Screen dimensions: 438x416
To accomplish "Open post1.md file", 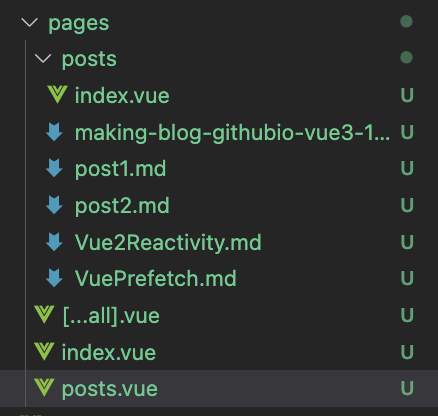I will tap(120, 169).
